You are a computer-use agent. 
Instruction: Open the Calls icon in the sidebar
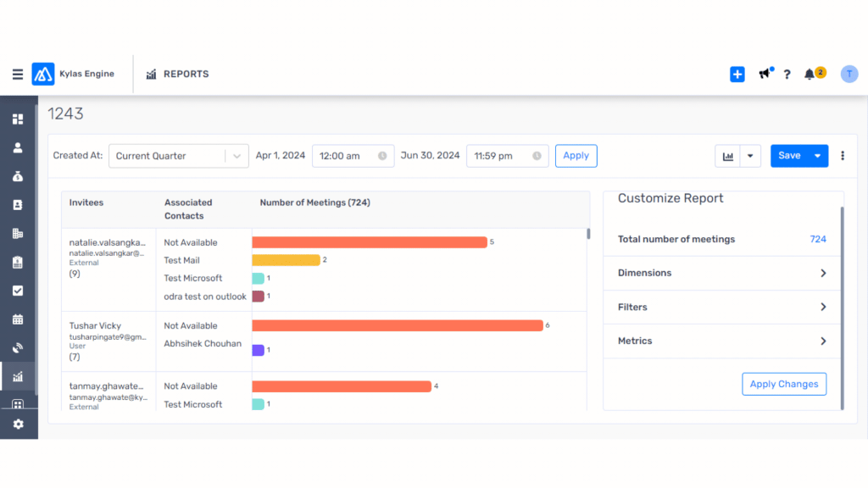(x=18, y=347)
